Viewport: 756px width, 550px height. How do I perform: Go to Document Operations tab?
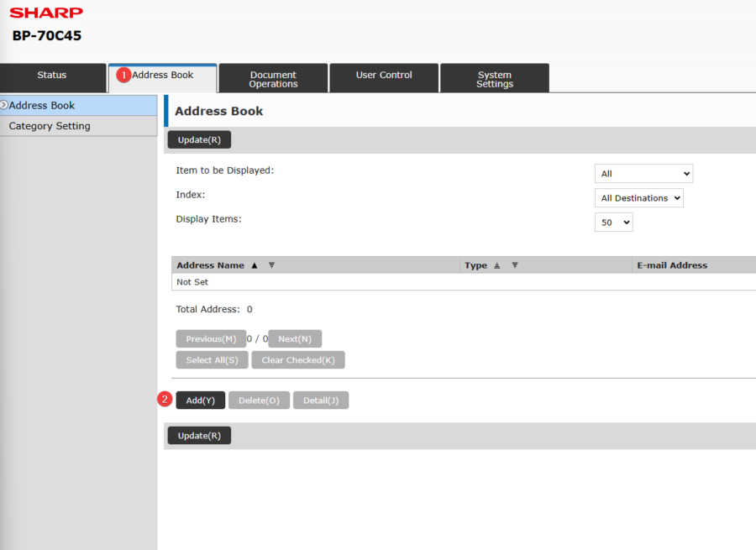[x=273, y=79]
